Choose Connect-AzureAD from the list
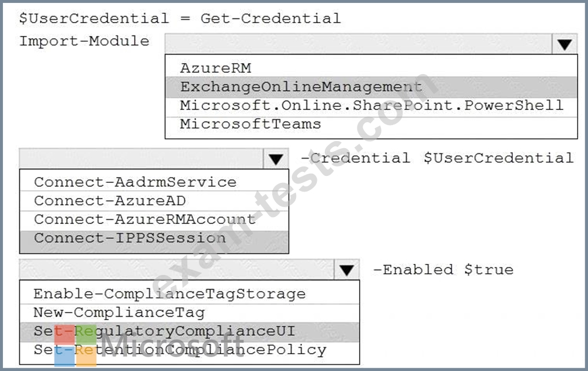This screenshot has height=371, width=588. 110,201
